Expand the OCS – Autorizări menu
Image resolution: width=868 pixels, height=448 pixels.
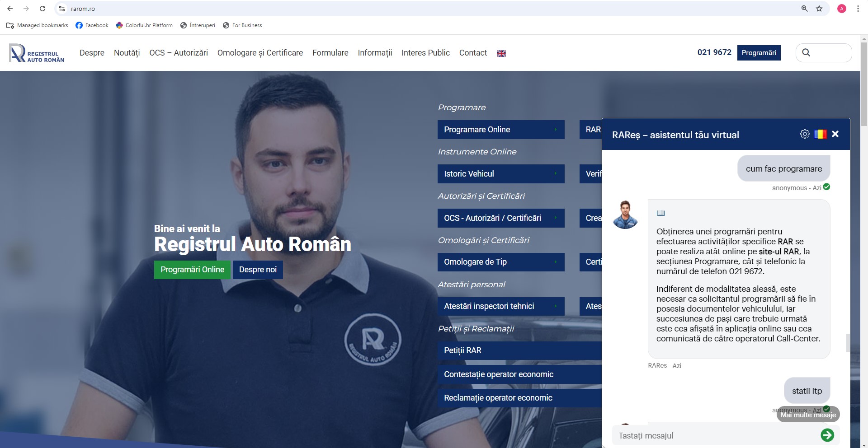[x=179, y=53]
